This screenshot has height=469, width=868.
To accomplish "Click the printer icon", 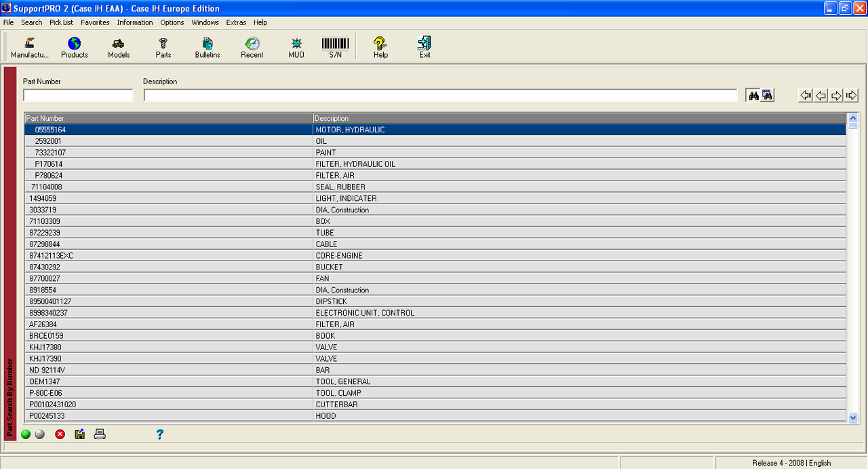I will (100, 434).
